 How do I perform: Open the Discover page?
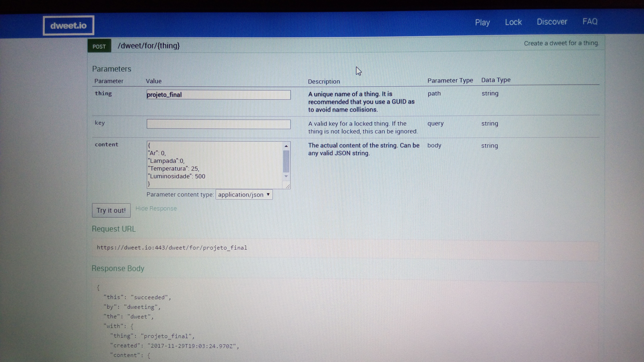[552, 22]
